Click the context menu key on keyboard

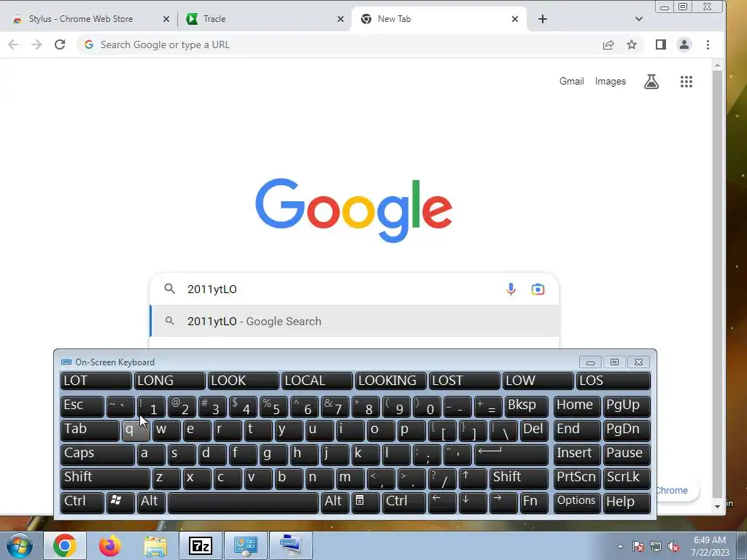pyautogui.click(x=365, y=502)
